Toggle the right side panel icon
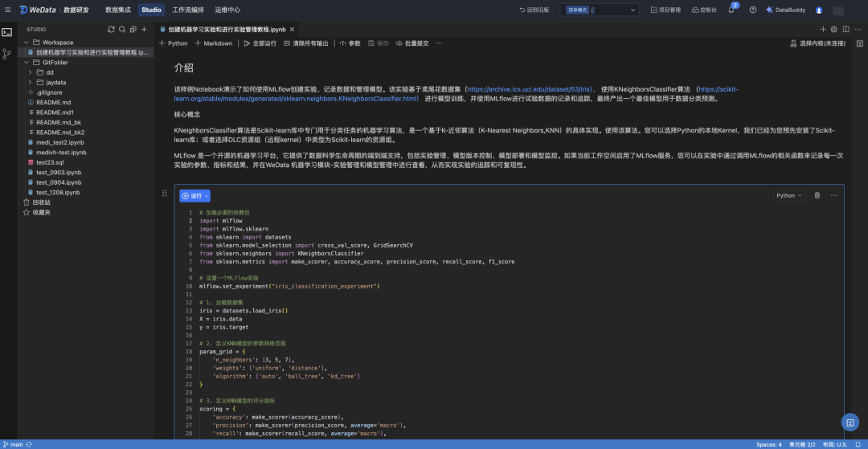 [x=860, y=43]
